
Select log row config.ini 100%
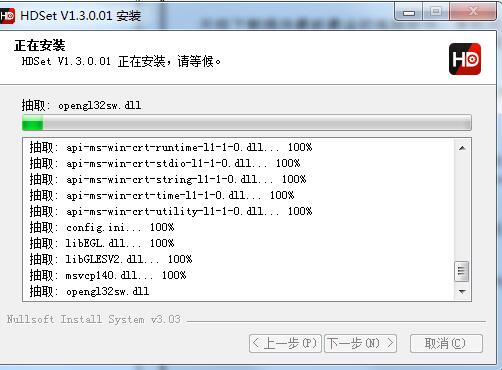pyautogui.click(x=102, y=227)
